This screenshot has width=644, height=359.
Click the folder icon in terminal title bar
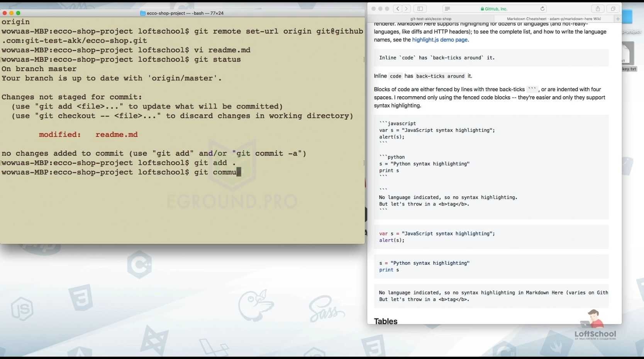(143, 13)
